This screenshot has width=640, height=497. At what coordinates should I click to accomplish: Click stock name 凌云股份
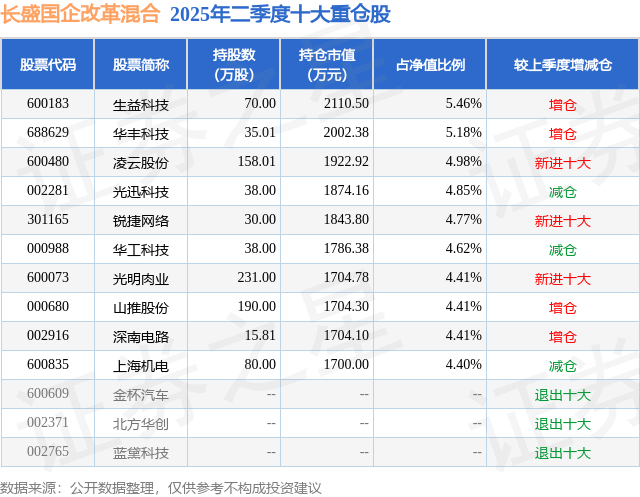click(141, 163)
